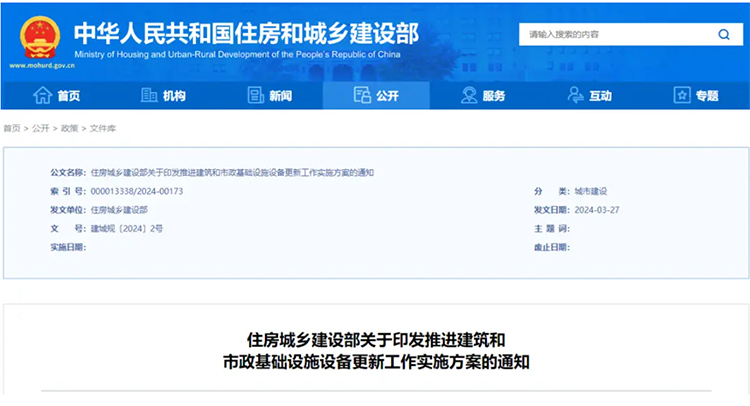Click the star icon beside 专题
This screenshot has width=750, height=406.
click(x=682, y=95)
